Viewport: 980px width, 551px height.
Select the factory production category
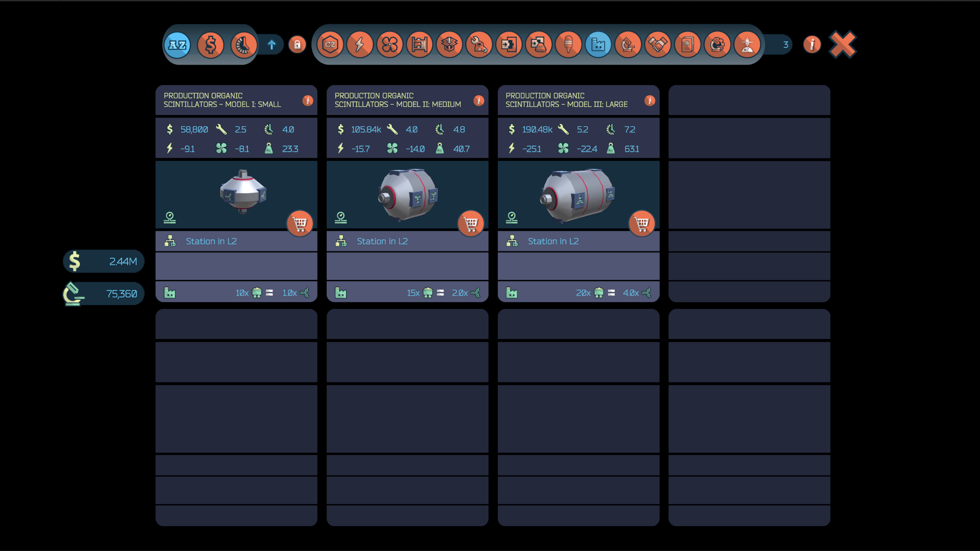click(598, 45)
